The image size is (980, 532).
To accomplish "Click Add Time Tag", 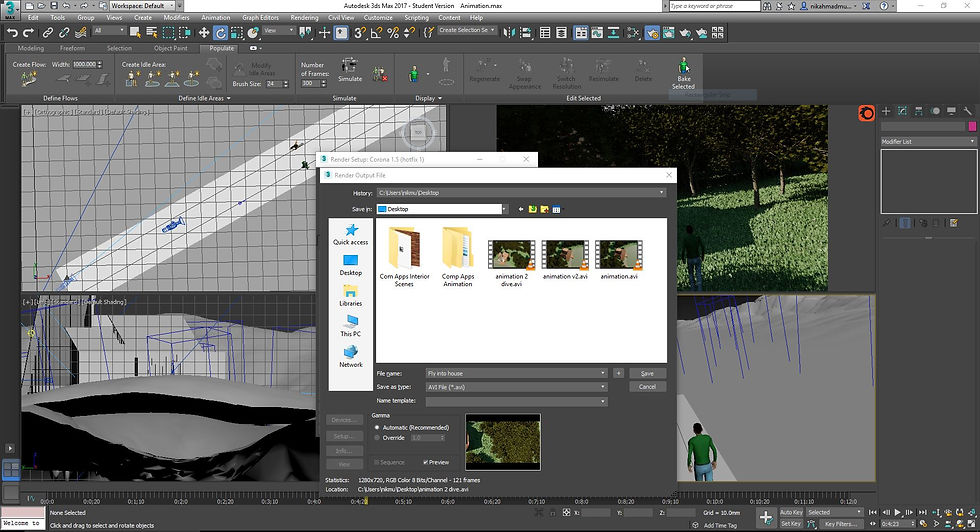I will pos(720,525).
